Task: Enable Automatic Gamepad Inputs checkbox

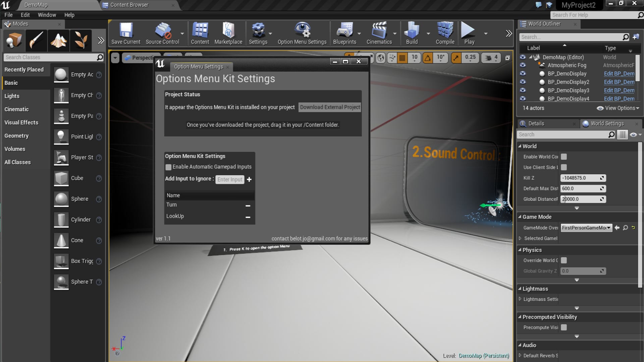Action: 168,167
